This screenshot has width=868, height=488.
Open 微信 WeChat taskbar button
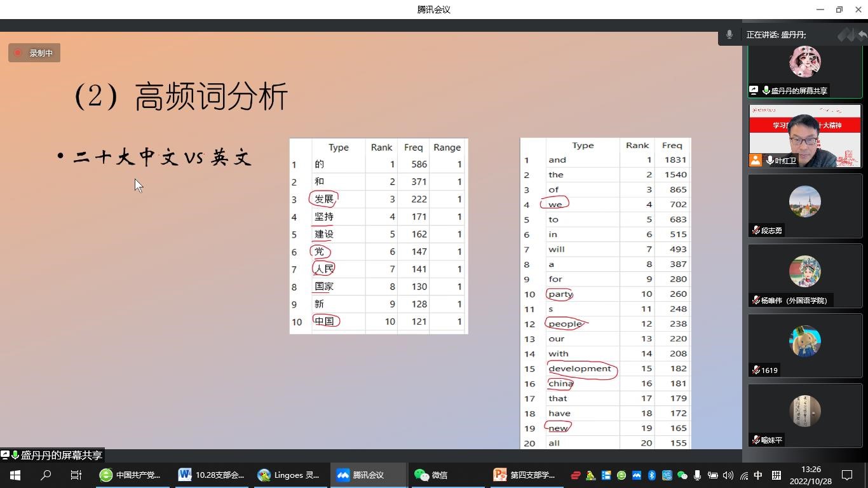(431, 475)
